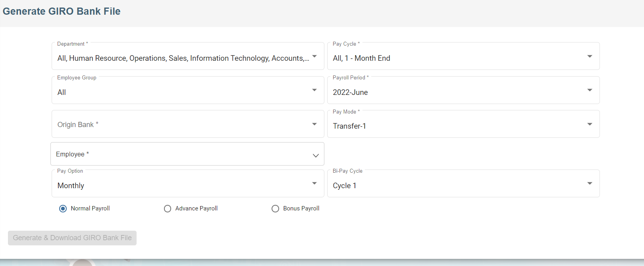
Task: Click the Advance Payroll label text
Action: click(x=197, y=208)
